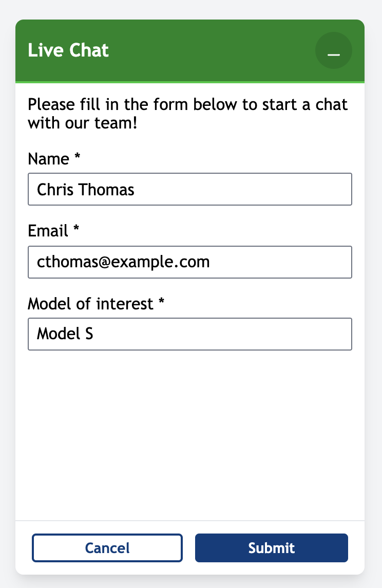
Task: Click the Name field label
Action: pyautogui.click(x=48, y=159)
